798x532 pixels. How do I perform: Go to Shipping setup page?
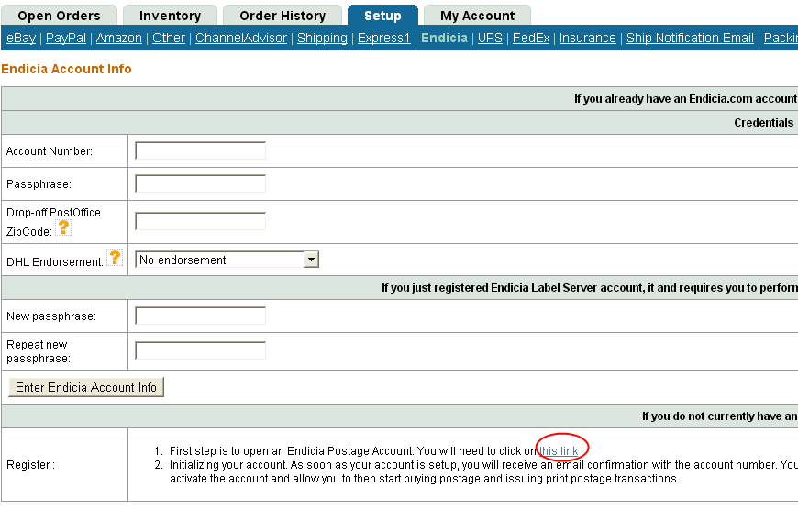coord(322,39)
